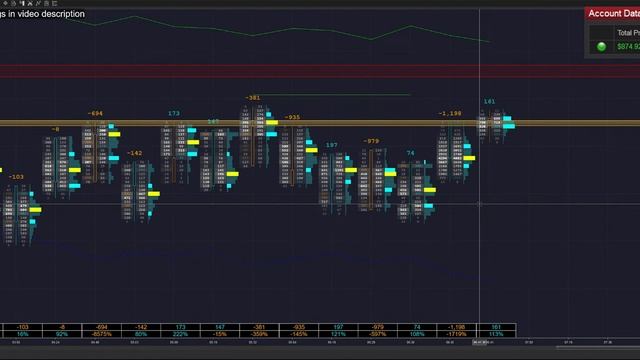640x360 pixels.
Task: Select the -359% cell in the bottom table
Action: (259, 334)
